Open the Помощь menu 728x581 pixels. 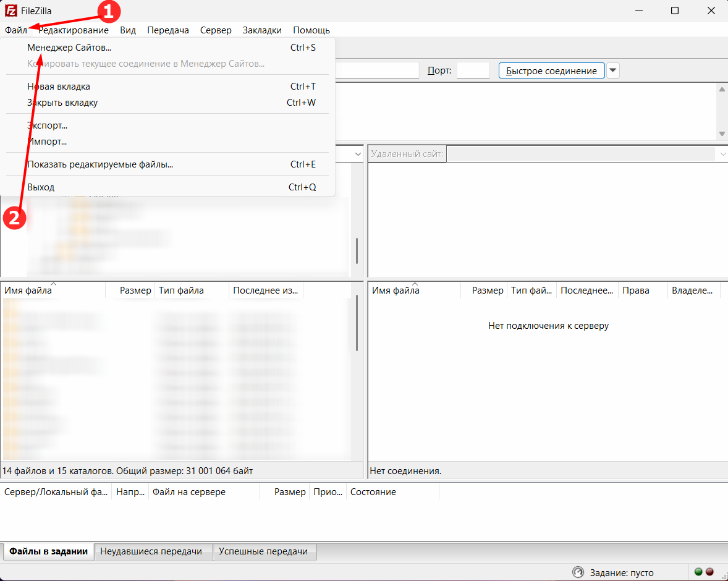311,30
